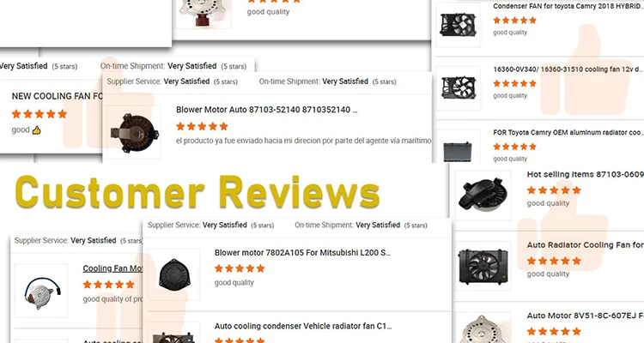Open the Blower motor 7802A105 Mitsubishi L200 title

(302, 253)
